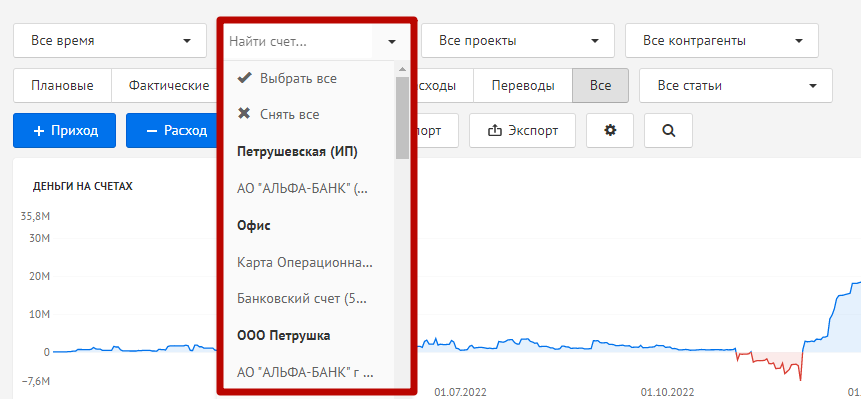Open the Все контрагенты dropdown
This screenshot has width=861, height=399.
pyautogui.click(x=722, y=41)
